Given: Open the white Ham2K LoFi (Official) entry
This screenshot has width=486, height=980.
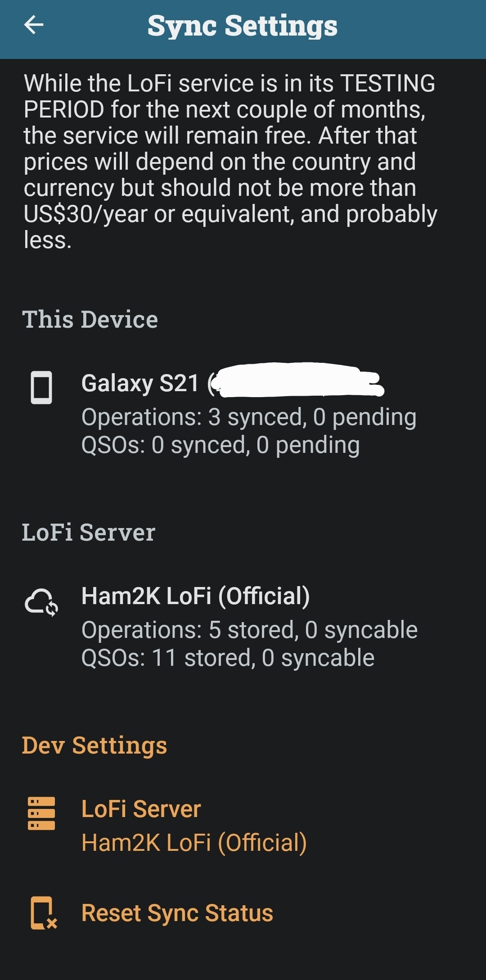Looking at the screenshot, I should pyautogui.click(x=195, y=596).
